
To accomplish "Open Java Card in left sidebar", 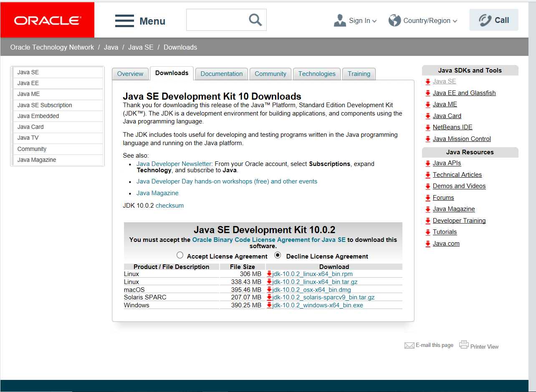I will (x=58, y=127).
